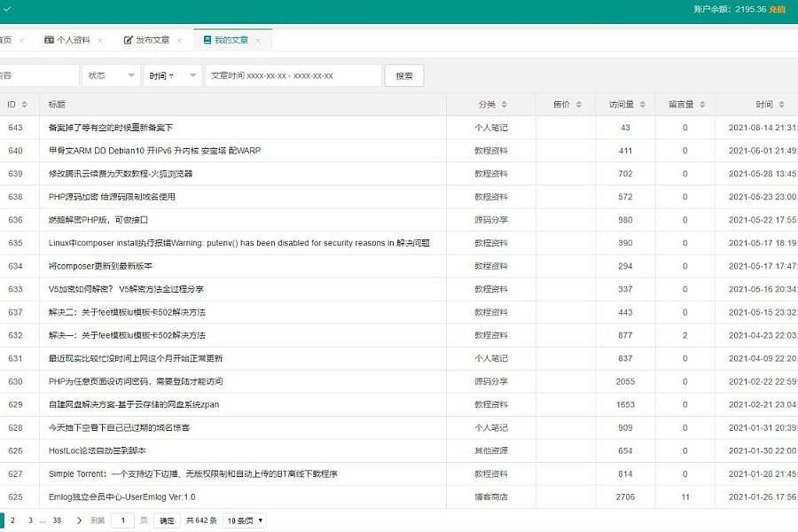Close the 个人资料 tab
Image resolution: width=798 pixels, height=532 pixels.
(x=100, y=41)
